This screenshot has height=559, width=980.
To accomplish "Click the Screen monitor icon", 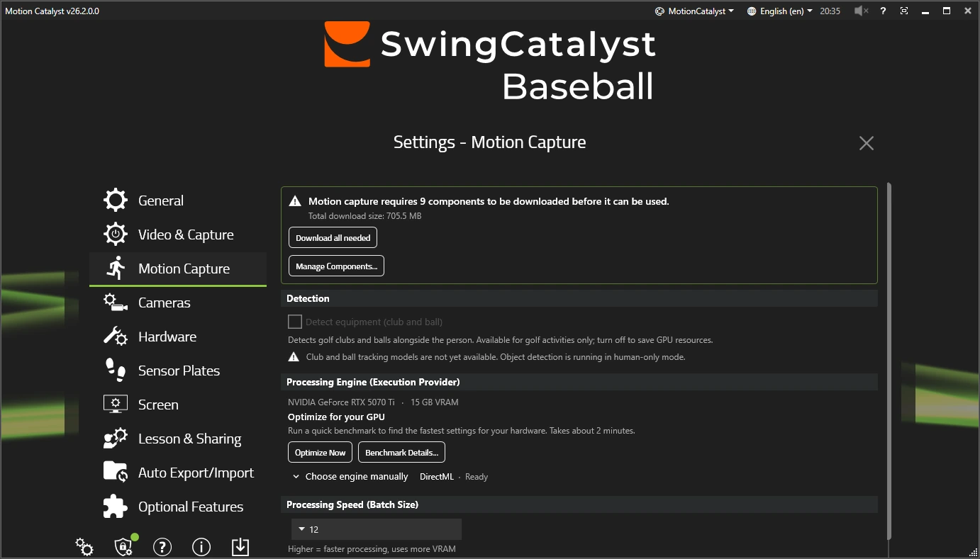I will (116, 405).
